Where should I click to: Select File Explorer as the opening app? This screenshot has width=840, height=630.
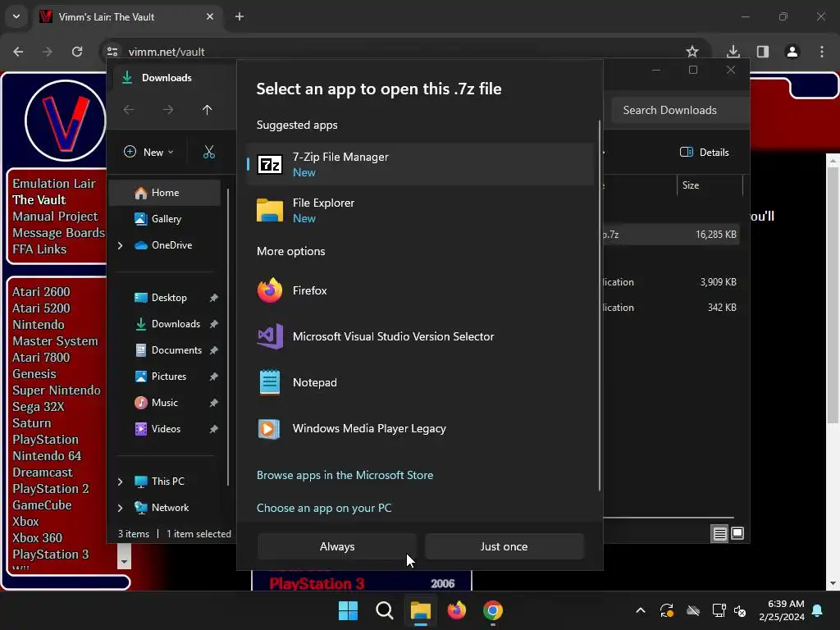(x=421, y=211)
